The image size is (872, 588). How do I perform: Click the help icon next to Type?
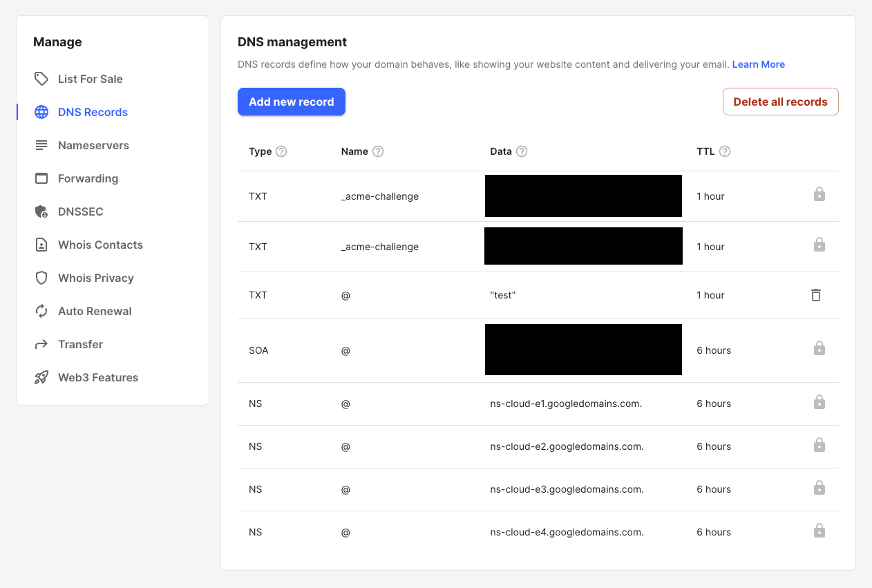point(281,151)
